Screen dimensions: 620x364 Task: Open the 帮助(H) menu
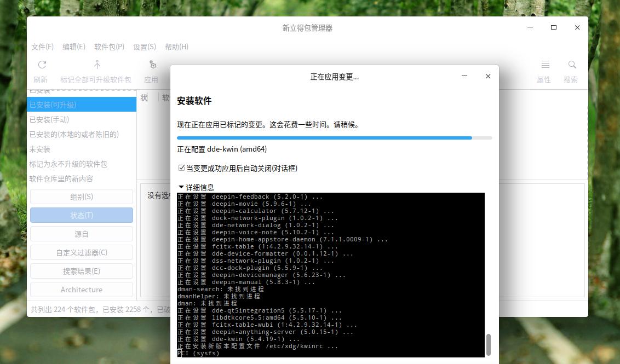pyautogui.click(x=176, y=47)
